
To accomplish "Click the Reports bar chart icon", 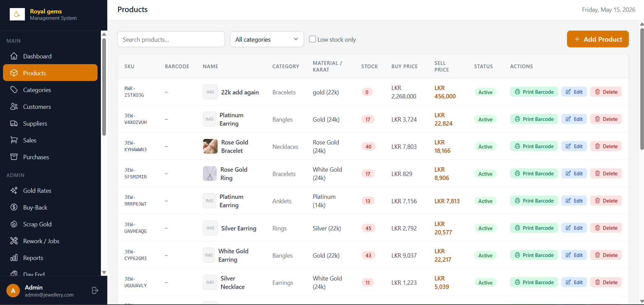I will coord(14,258).
